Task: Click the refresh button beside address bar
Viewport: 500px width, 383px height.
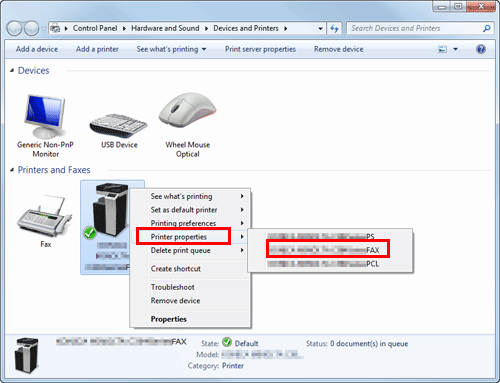Action: (334, 29)
